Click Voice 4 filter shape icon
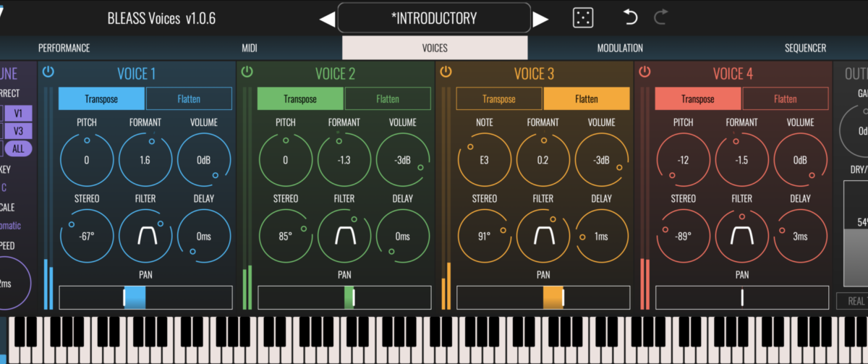Screen dimensions: 868x364 pos(742,236)
